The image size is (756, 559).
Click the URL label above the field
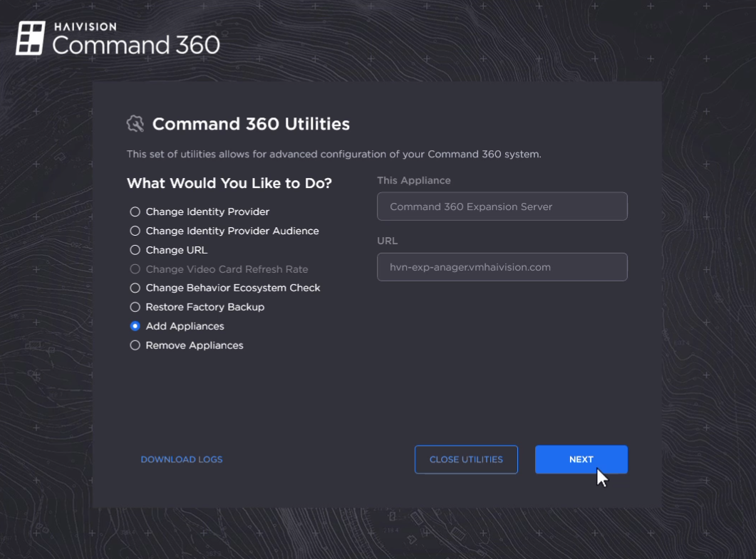point(387,241)
